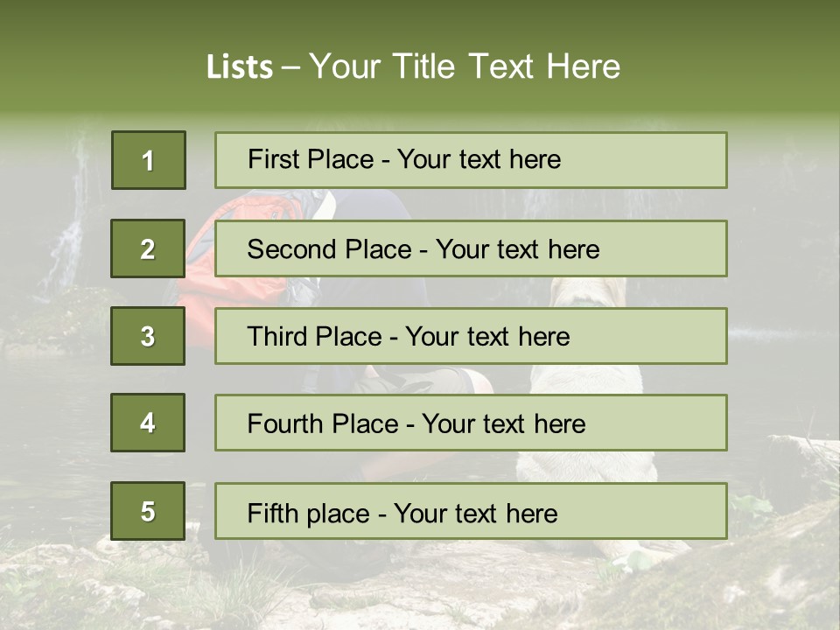
Task: Select the number 2 square
Action: pos(148,248)
